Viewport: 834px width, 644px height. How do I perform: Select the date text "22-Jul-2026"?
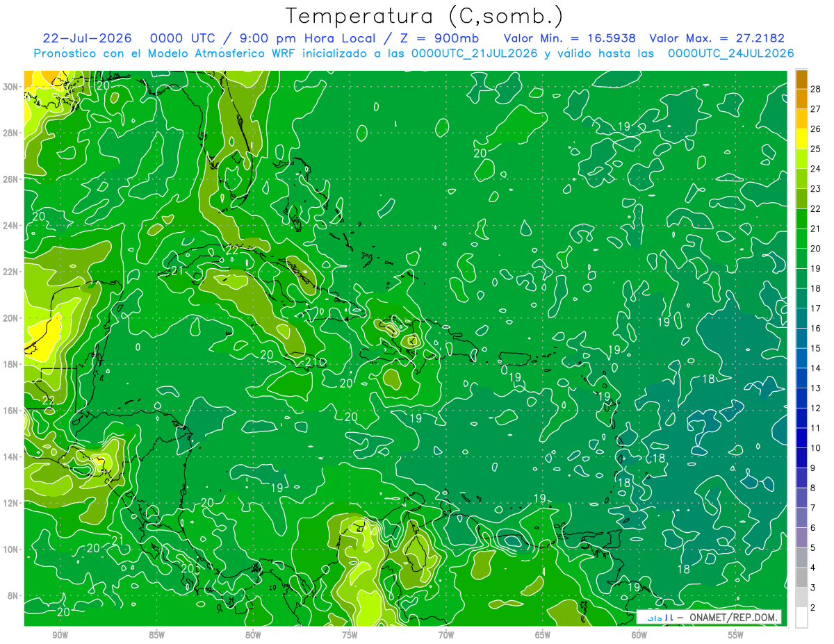pyautogui.click(x=87, y=38)
